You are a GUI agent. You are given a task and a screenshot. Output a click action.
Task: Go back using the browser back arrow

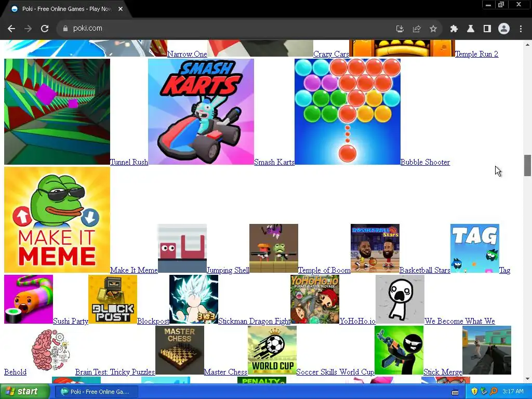pos(11,29)
